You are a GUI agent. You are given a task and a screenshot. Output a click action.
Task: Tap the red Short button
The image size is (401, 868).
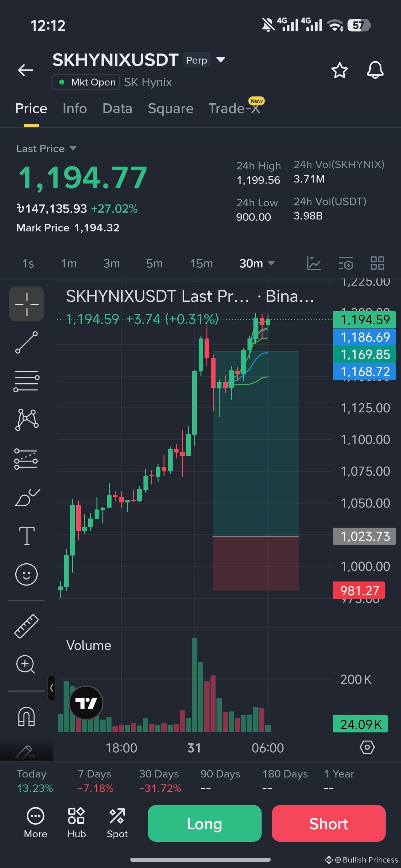point(329,823)
